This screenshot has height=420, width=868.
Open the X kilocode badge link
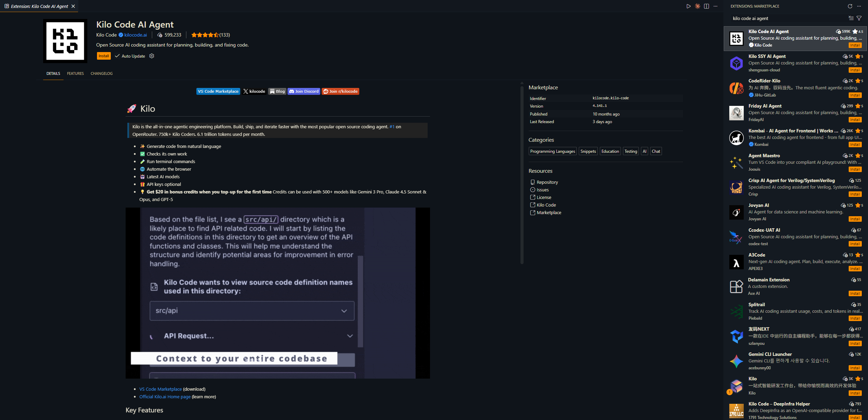(254, 91)
